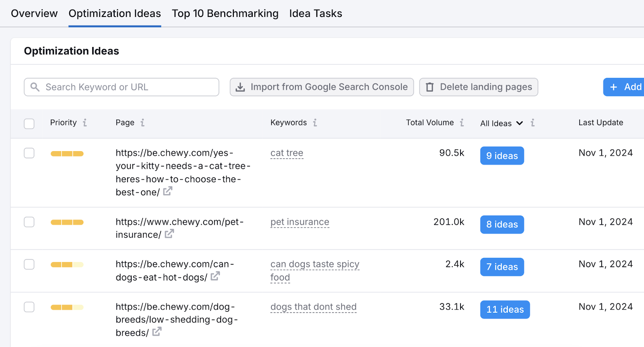This screenshot has height=347, width=644.
Task: Click Import from Google Search Console button
Action: (322, 87)
